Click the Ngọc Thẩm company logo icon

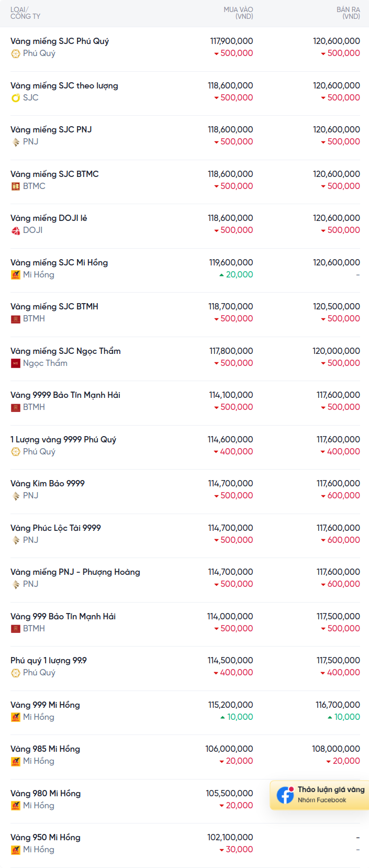pyautogui.click(x=16, y=363)
